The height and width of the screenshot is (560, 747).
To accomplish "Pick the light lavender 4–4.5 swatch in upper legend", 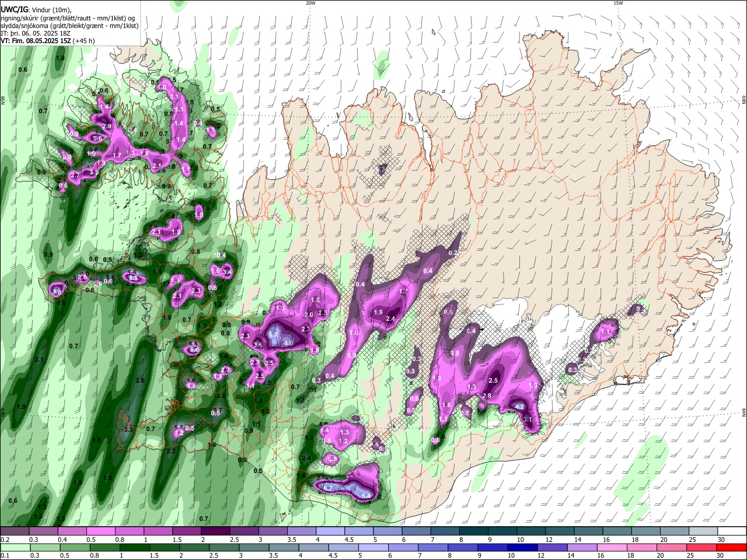I will pos(330,531).
